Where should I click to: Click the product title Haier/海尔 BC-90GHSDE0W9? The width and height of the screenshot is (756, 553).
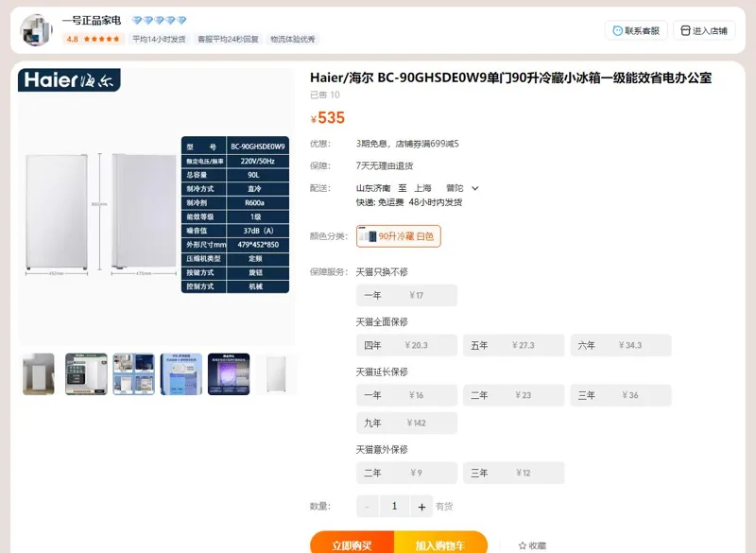(x=510, y=78)
